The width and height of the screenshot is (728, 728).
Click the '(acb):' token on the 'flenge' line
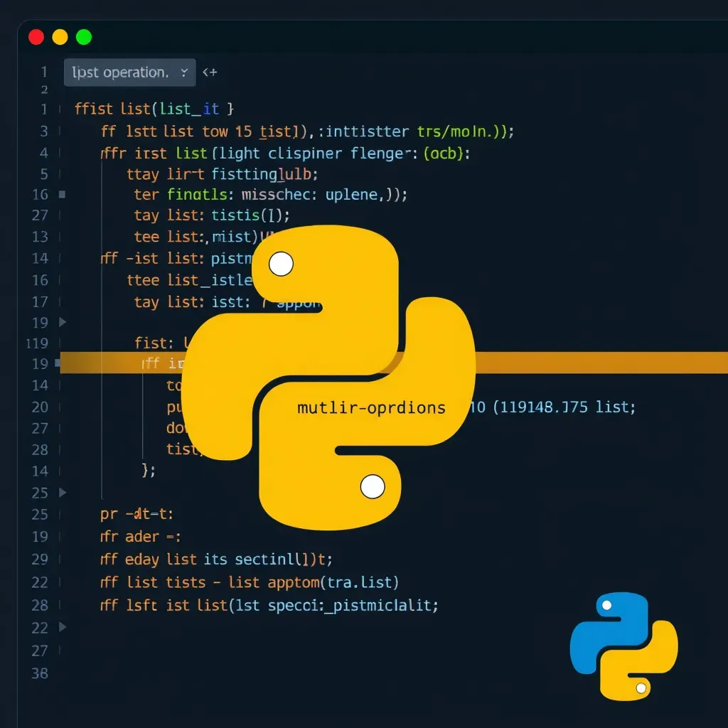(x=446, y=154)
